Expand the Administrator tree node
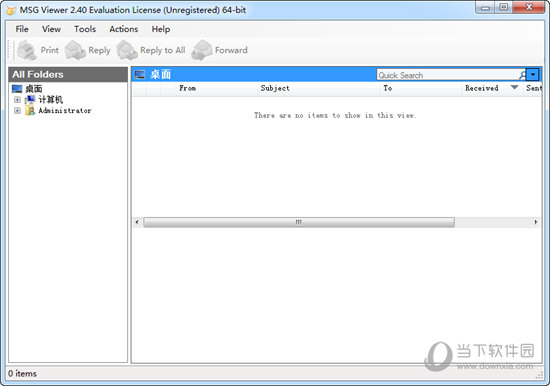 pos(17,111)
